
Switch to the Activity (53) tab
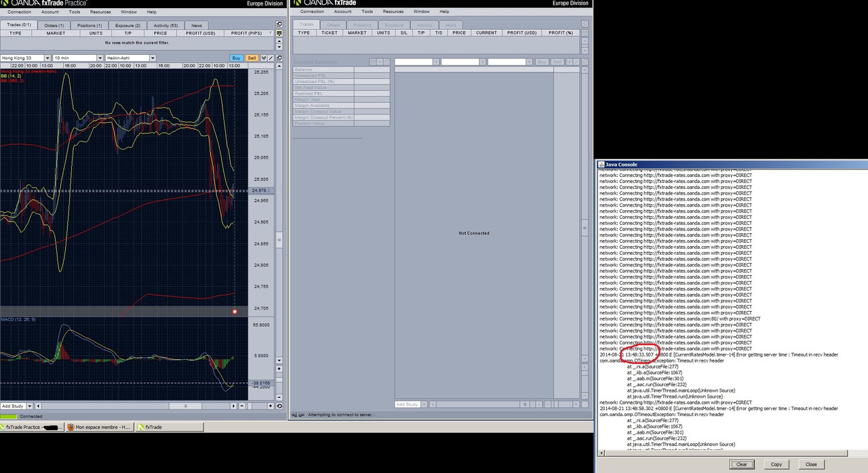coord(165,25)
